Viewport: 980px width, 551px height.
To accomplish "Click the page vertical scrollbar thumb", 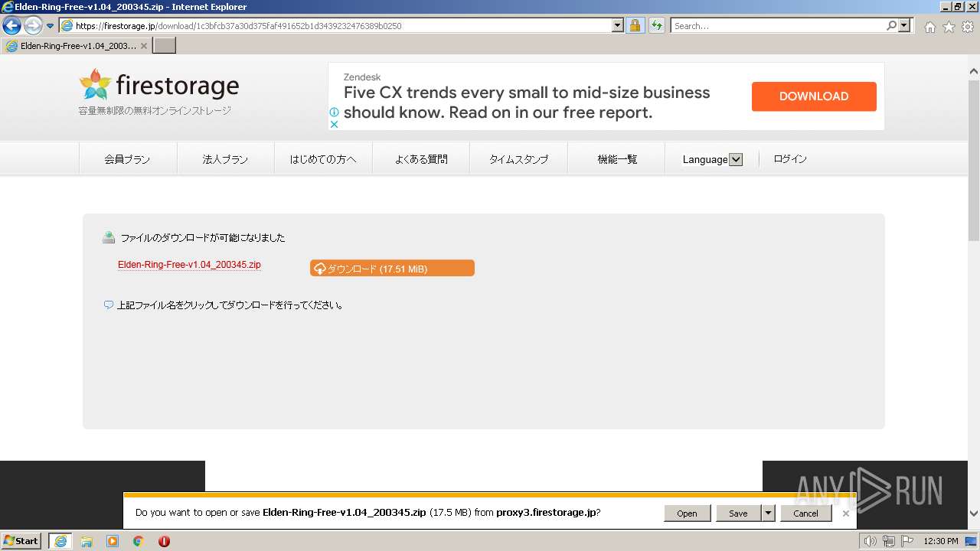I will coord(974,161).
